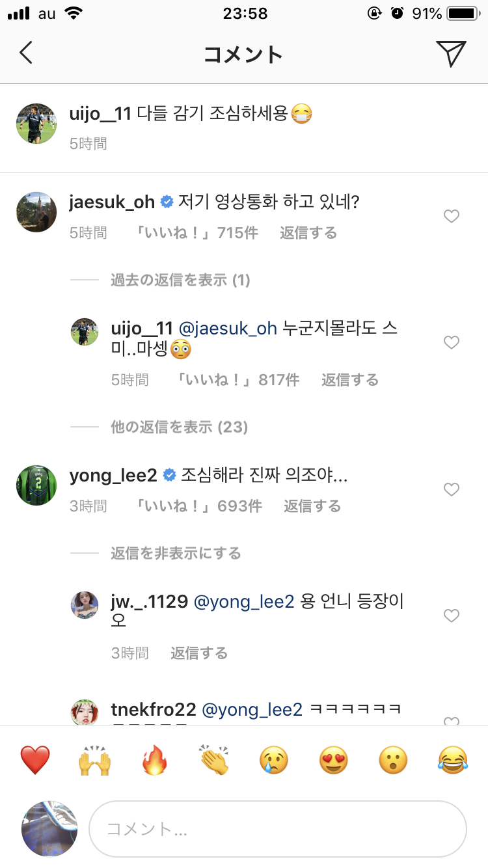488x868 pixels.
Task: Open the @yong_lee2 mention in jw._.1129's reply
Action: pos(244,602)
